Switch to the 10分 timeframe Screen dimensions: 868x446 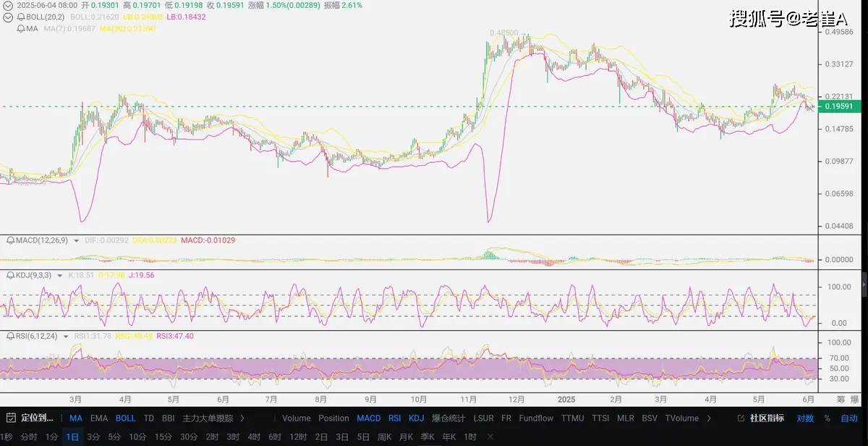click(x=137, y=437)
